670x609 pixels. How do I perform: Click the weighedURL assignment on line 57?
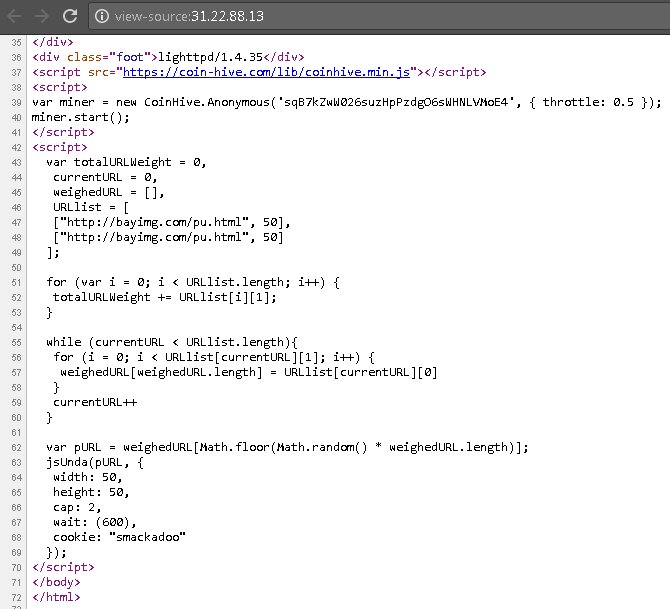pos(249,372)
